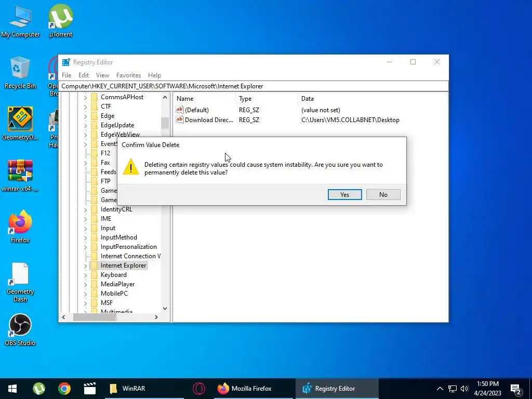Select the IME folder icon
Image resolution: width=532 pixels, height=399 pixels.
point(94,219)
